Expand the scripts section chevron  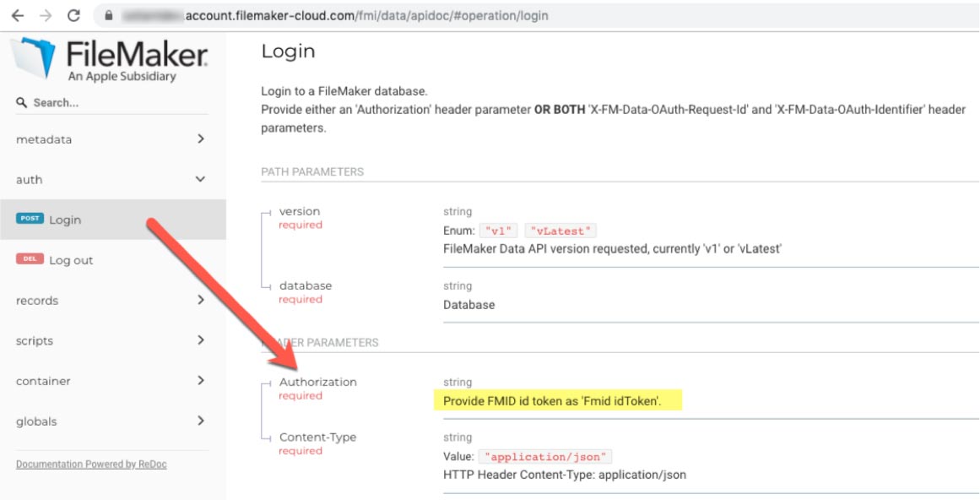coord(201,340)
